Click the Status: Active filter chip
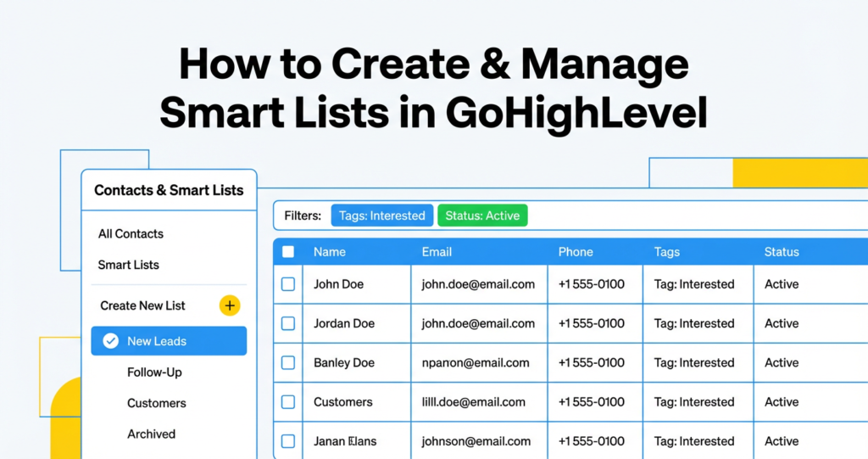 click(482, 216)
